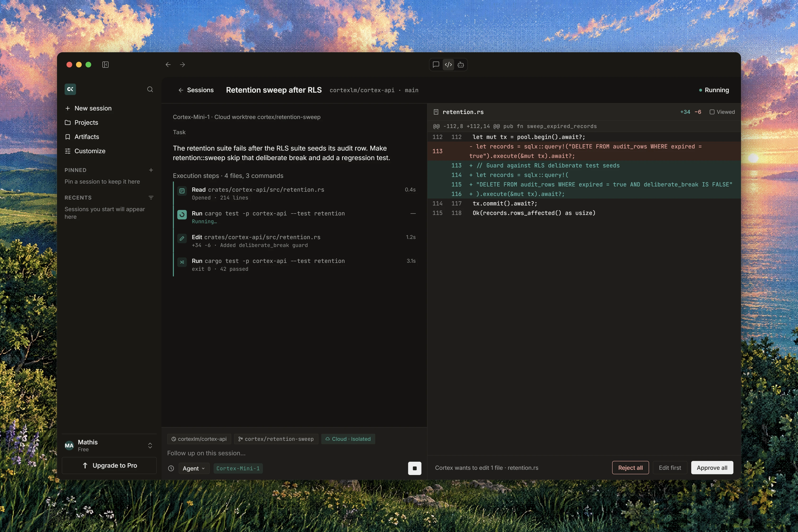
Task: Open the Customize section
Action: point(109,151)
